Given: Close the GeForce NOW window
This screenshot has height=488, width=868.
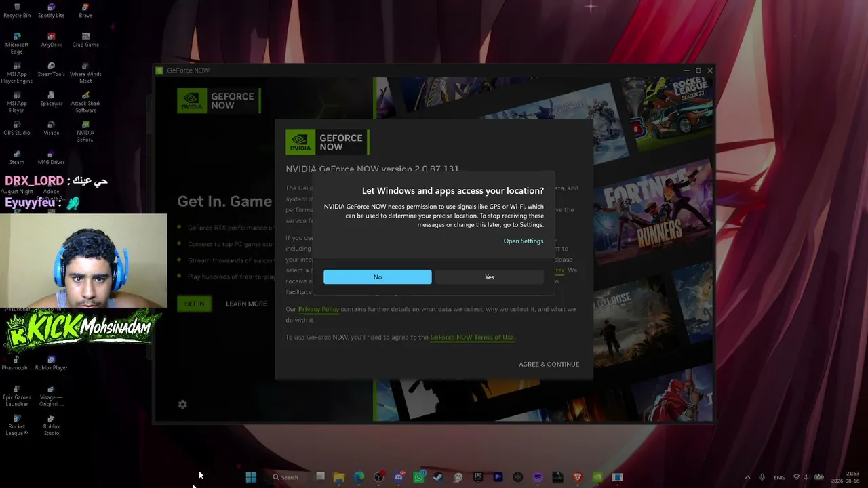Looking at the screenshot, I should 710,70.
